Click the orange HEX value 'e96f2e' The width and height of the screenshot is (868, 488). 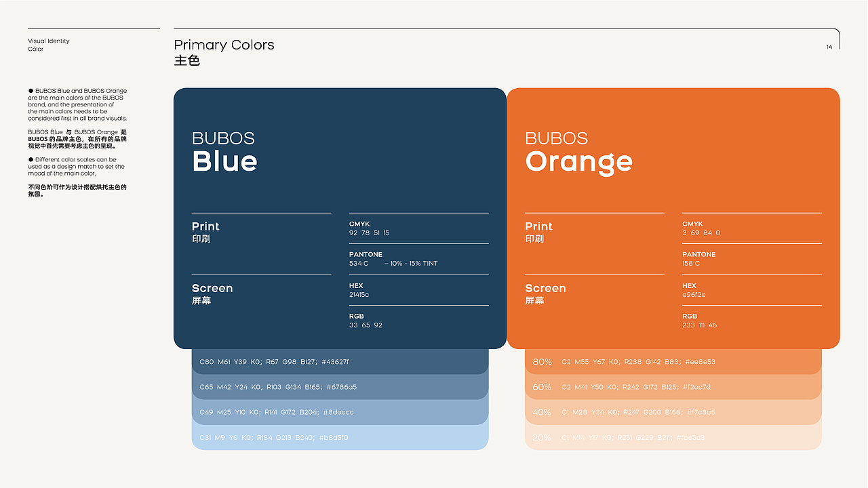tap(694, 295)
